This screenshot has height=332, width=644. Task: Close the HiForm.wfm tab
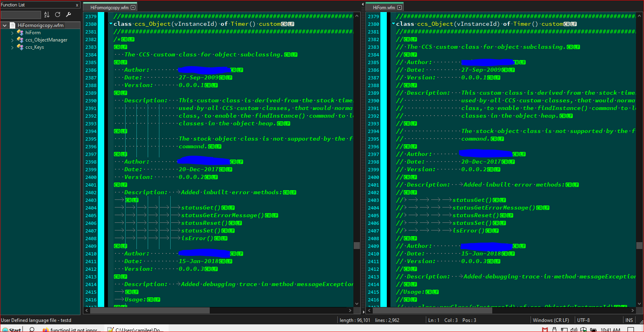click(399, 7)
